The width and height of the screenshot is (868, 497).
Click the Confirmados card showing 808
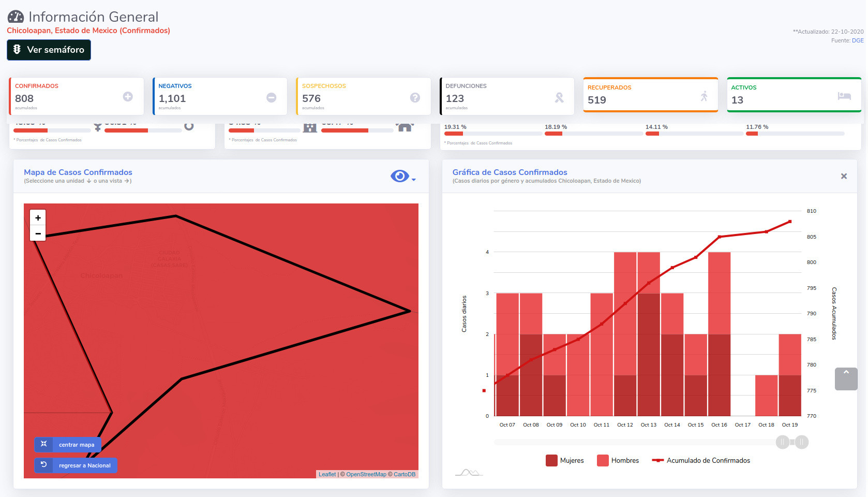(x=77, y=96)
